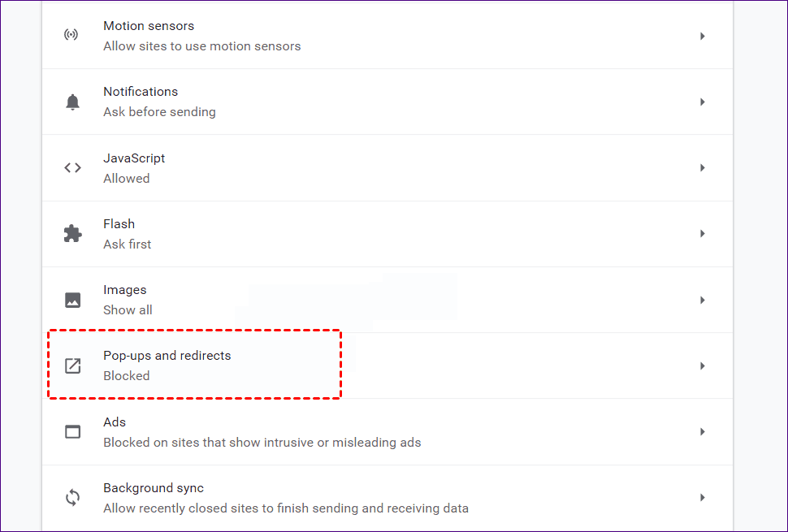Screen dimensions: 788x532
Task: Click the Images picture icon
Action: click(x=72, y=300)
